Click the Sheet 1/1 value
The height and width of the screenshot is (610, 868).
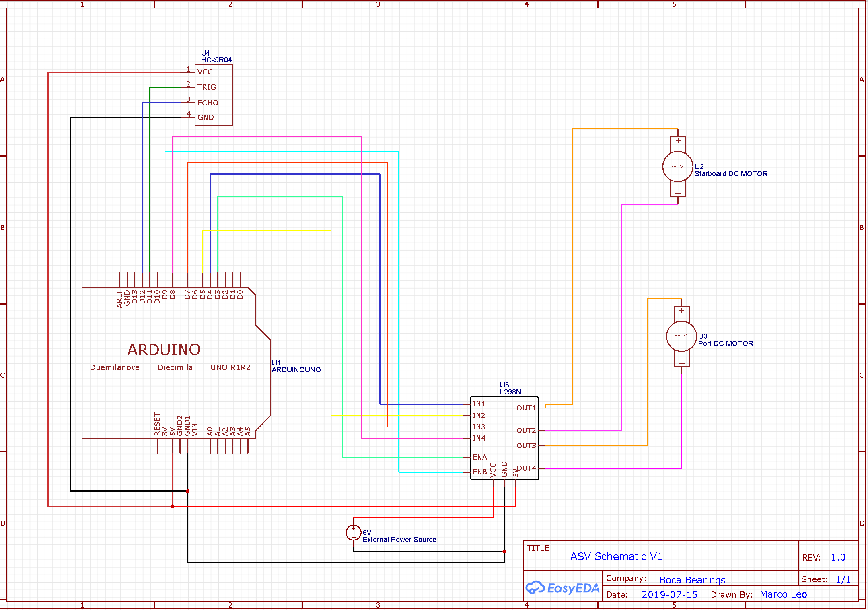[843, 579]
